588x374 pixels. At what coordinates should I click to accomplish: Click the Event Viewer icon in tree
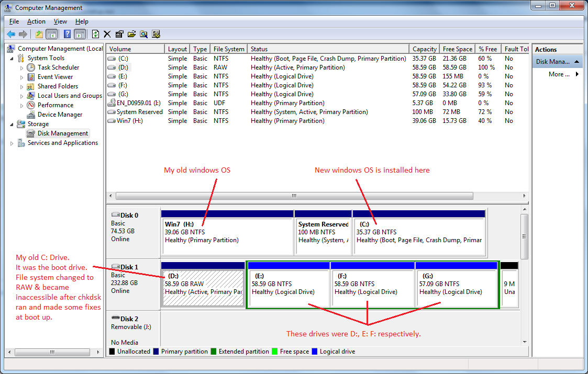point(31,77)
